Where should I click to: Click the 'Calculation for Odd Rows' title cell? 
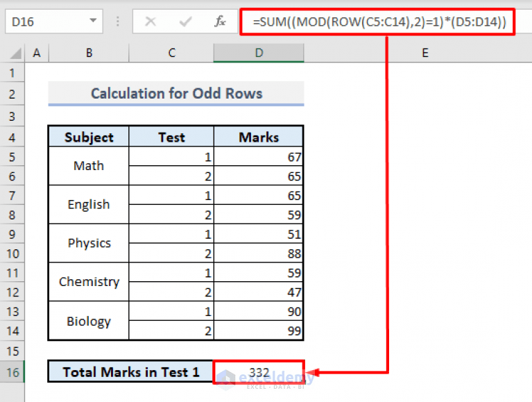pyautogui.click(x=176, y=94)
